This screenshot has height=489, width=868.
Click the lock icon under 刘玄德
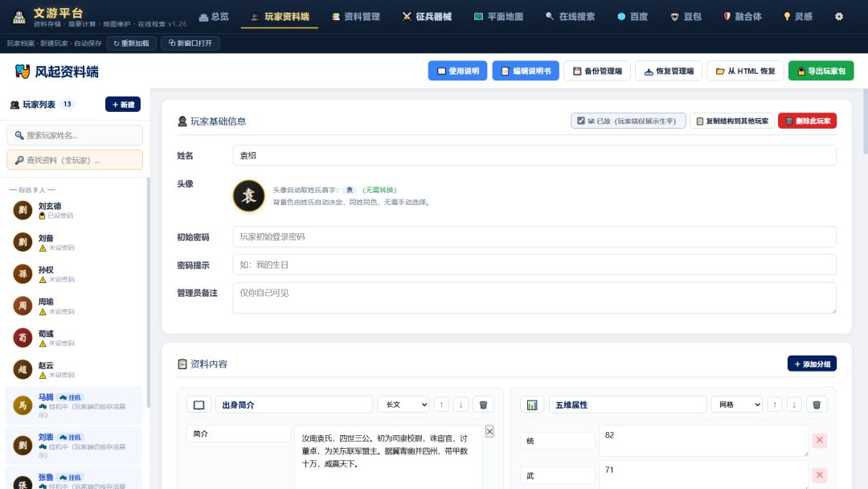click(42, 216)
